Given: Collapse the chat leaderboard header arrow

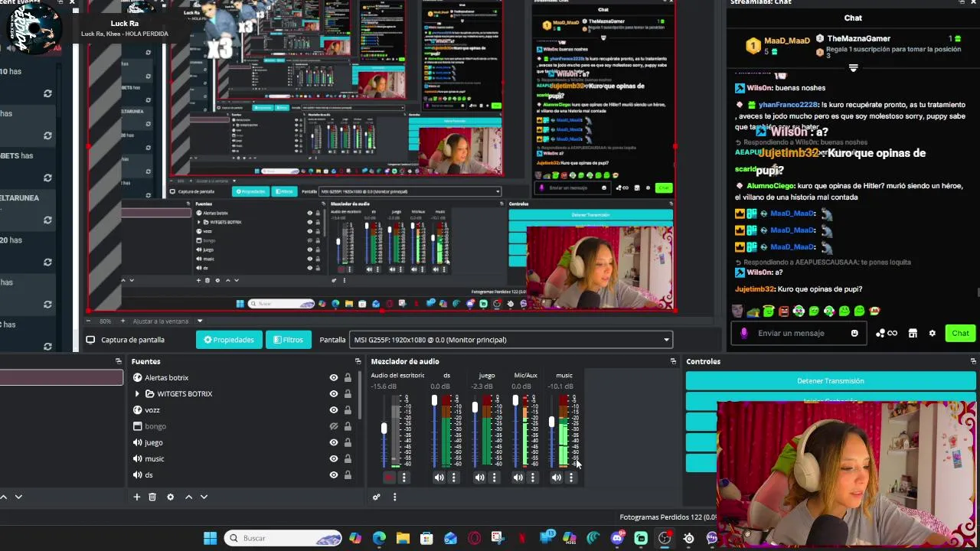Looking at the screenshot, I should click(x=853, y=68).
